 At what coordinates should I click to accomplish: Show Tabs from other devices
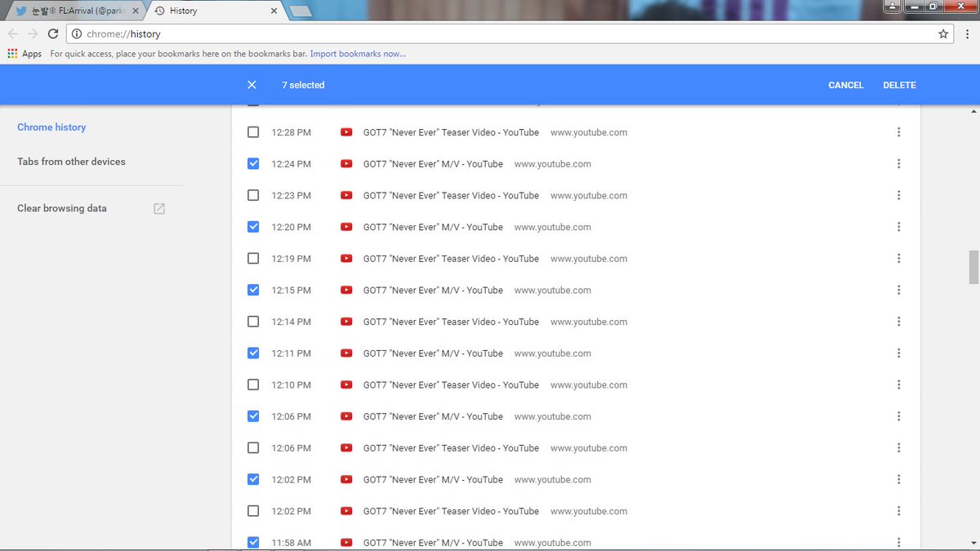coord(71,162)
